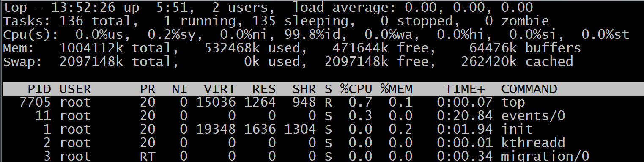Click the %CPU column header

(356, 89)
